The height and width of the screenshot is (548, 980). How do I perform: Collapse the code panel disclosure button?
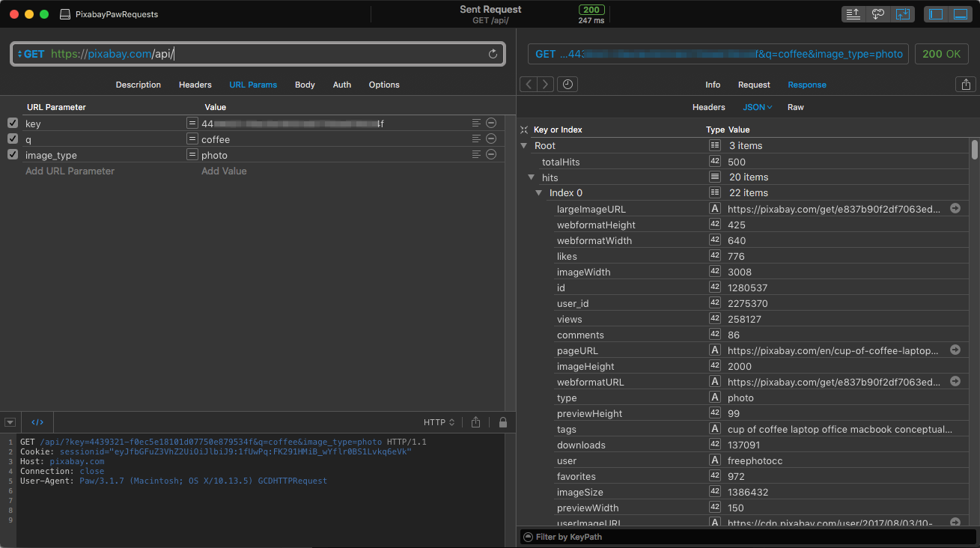click(x=10, y=422)
